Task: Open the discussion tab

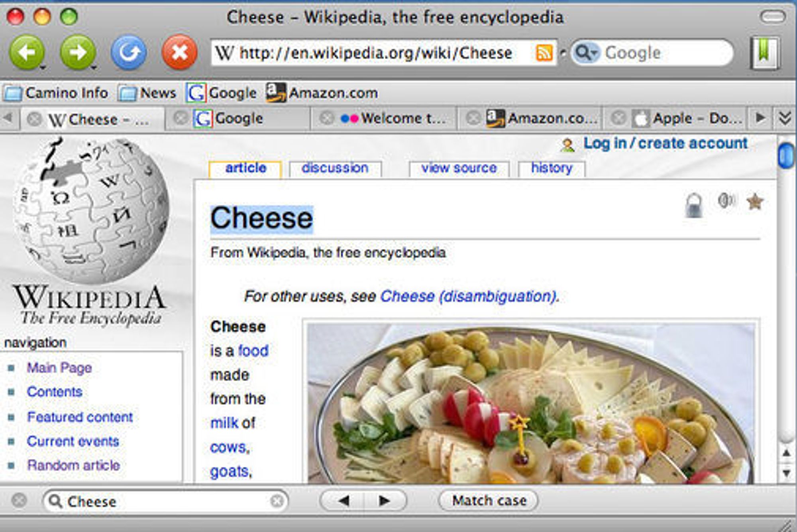Action: tap(335, 168)
